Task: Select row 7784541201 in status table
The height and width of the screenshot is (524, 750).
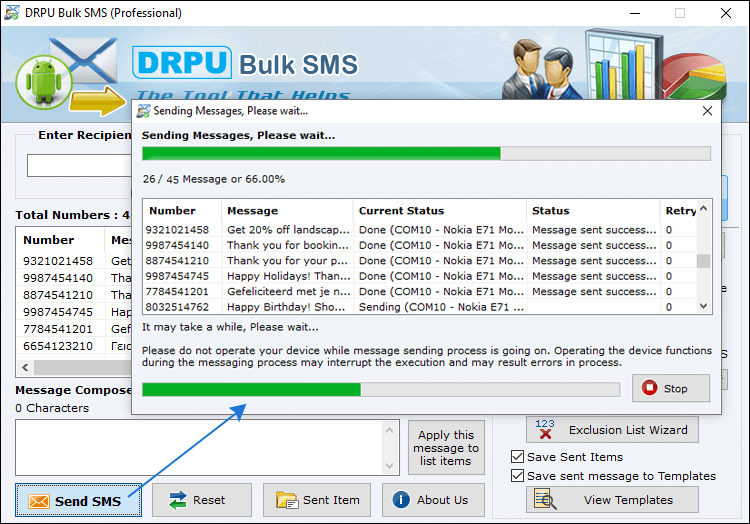Action: click(x=420, y=291)
